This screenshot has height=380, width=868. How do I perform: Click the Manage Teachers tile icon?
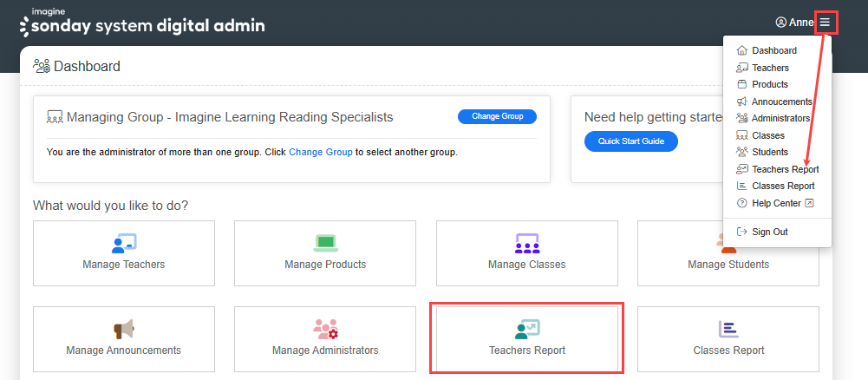coord(124,243)
